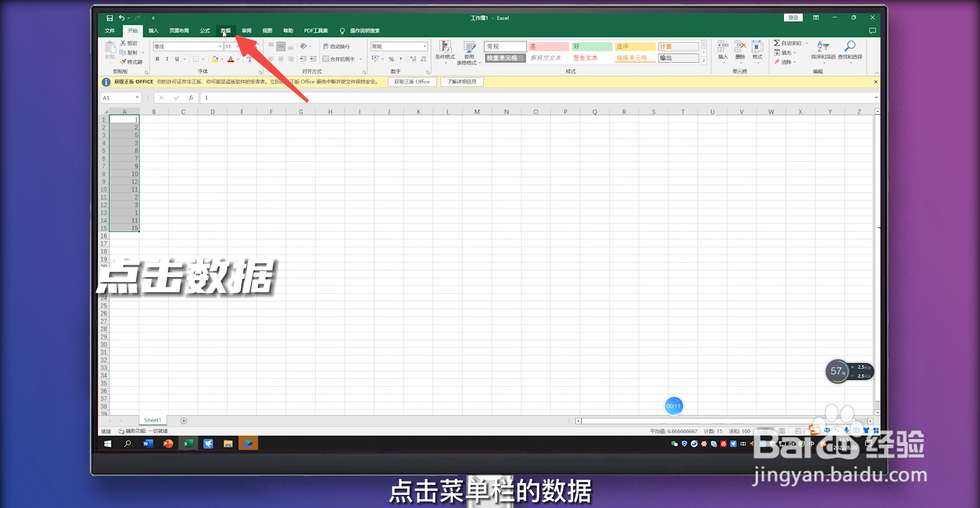Apply percent style to the selection

click(x=391, y=59)
